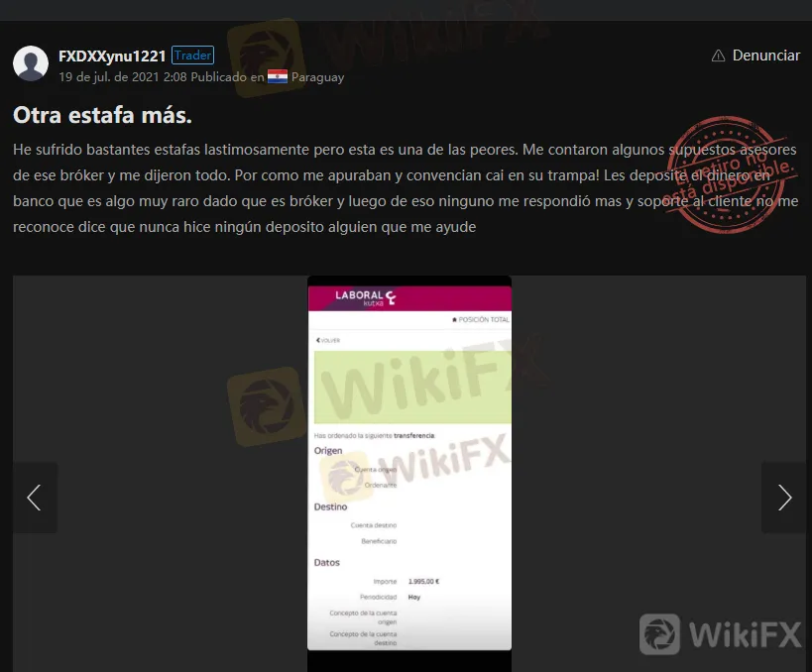
Task: Select the Trader badge
Action: coord(192,55)
